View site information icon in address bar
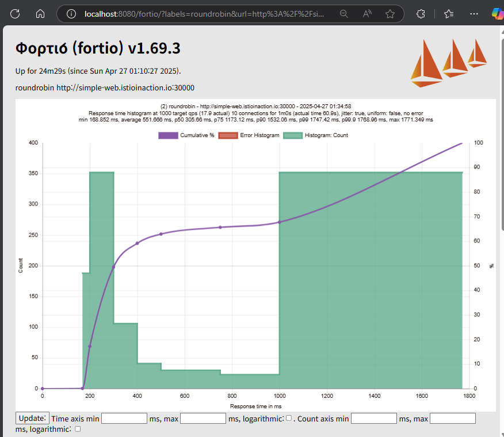 [71, 14]
